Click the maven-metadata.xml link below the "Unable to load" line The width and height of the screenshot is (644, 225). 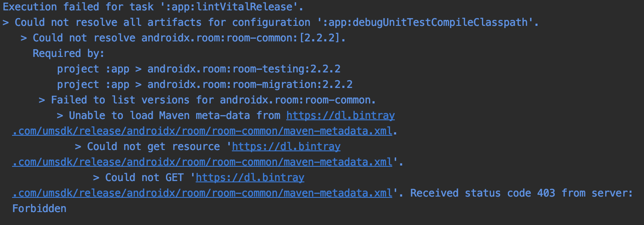point(202,131)
